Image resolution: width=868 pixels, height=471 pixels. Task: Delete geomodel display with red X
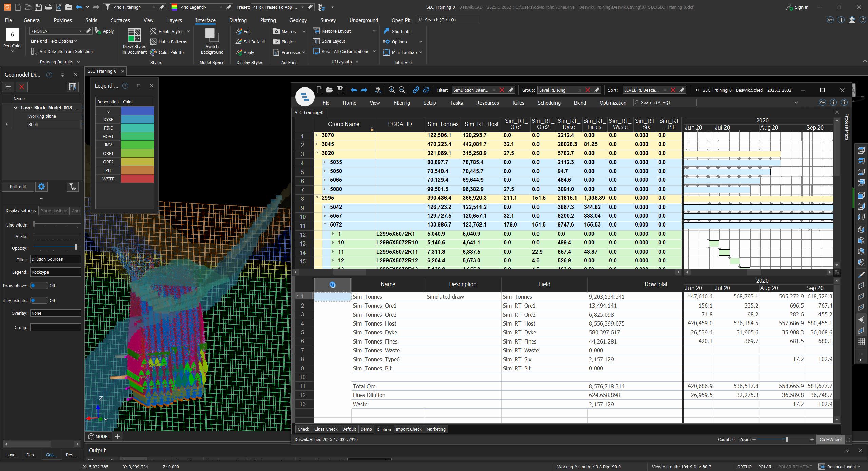22,87
